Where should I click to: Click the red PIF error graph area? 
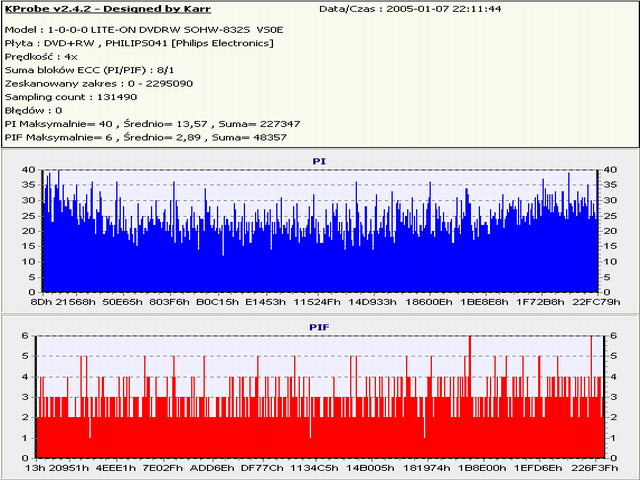tap(320, 397)
